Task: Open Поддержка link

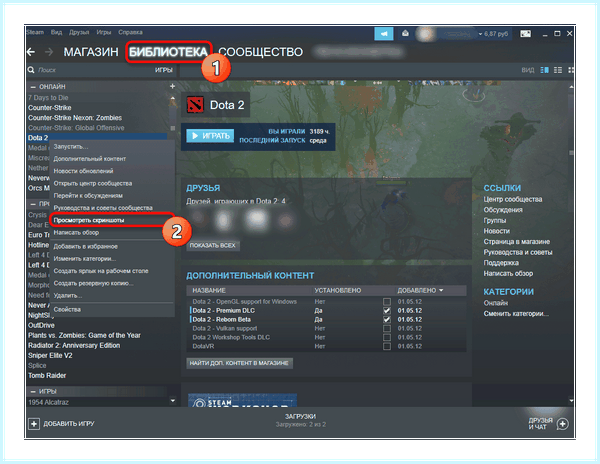Action: (501, 263)
